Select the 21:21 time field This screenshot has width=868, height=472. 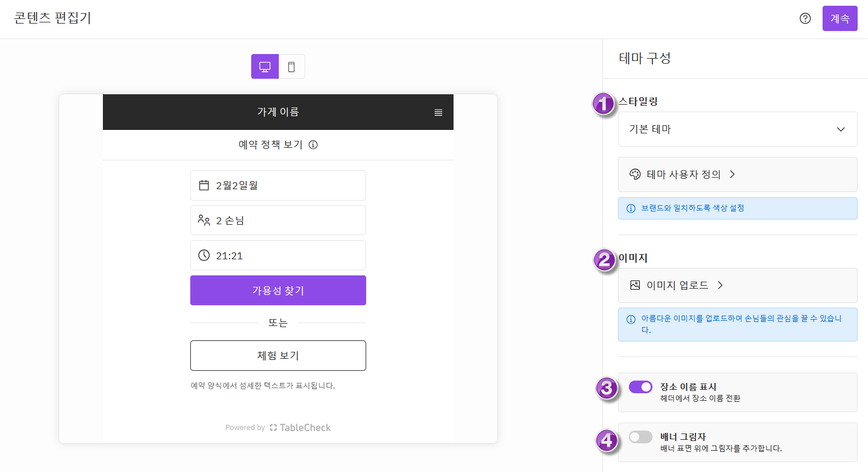tap(278, 255)
